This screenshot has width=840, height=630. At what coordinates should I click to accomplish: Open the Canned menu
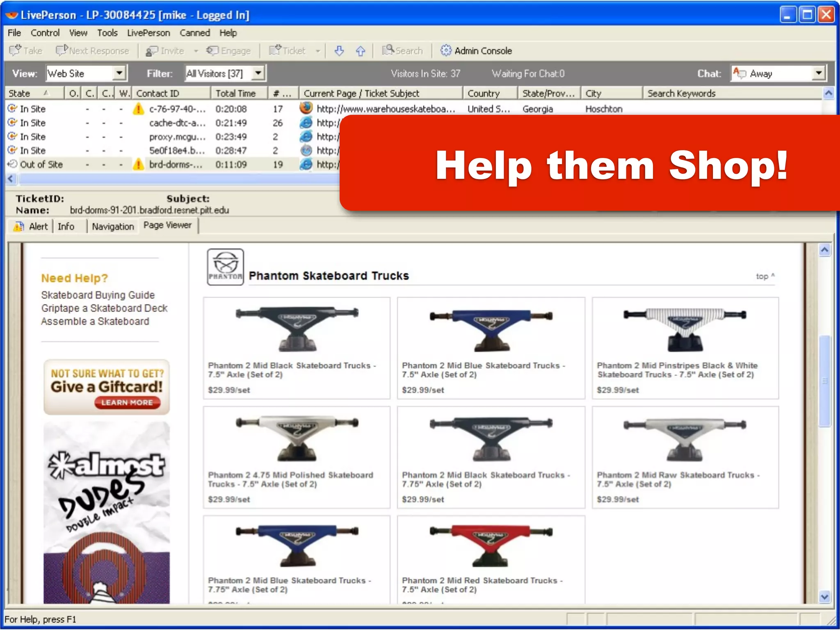pos(195,33)
